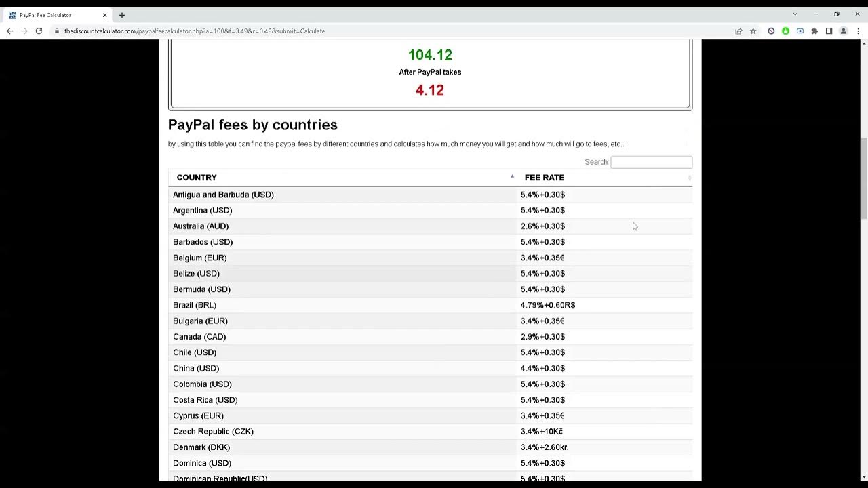The height and width of the screenshot is (488, 868).
Task: Open the tab search chevron in title bar
Action: 795,14
